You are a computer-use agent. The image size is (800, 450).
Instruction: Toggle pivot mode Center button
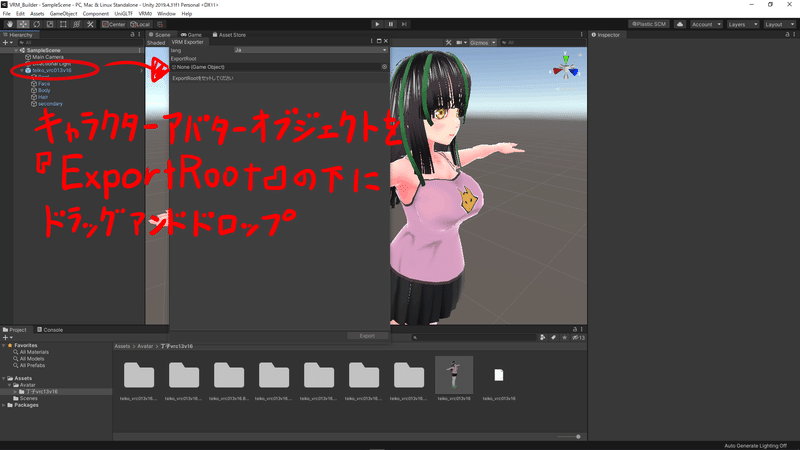113,24
